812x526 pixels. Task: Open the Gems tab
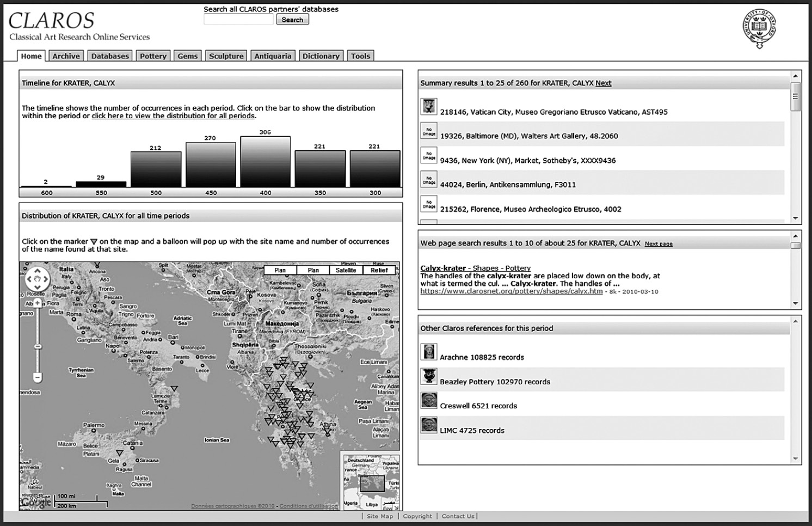188,56
